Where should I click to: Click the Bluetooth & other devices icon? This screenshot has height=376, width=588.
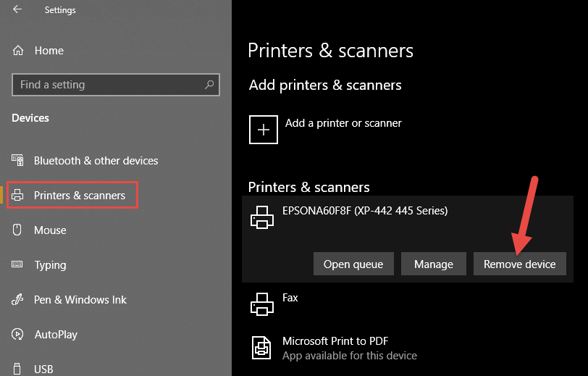17,160
